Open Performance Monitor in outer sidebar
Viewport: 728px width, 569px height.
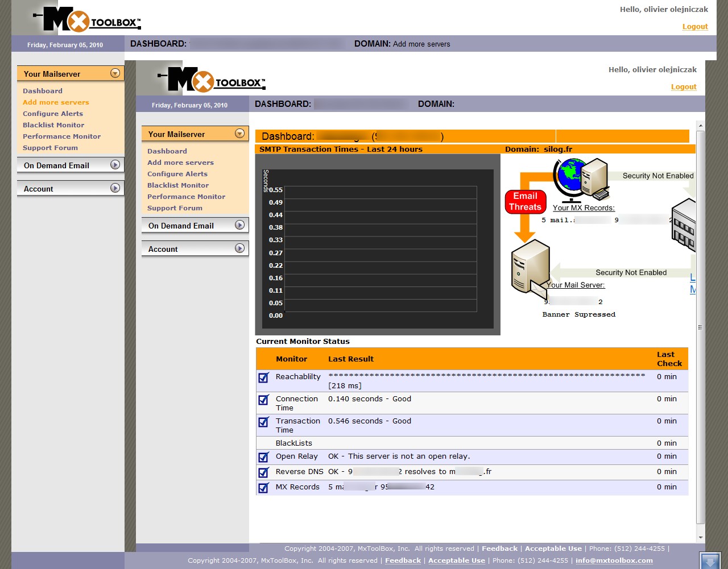click(x=61, y=136)
